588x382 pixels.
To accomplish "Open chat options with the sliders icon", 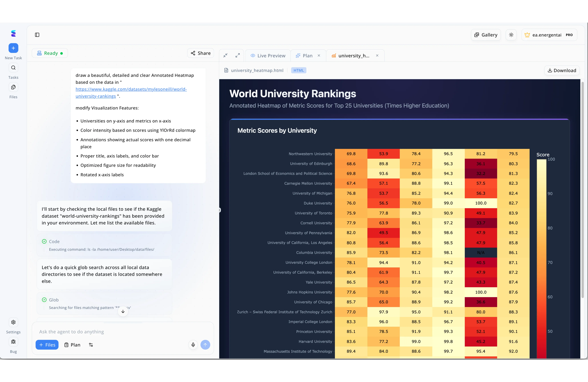I will [x=91, y=345].
